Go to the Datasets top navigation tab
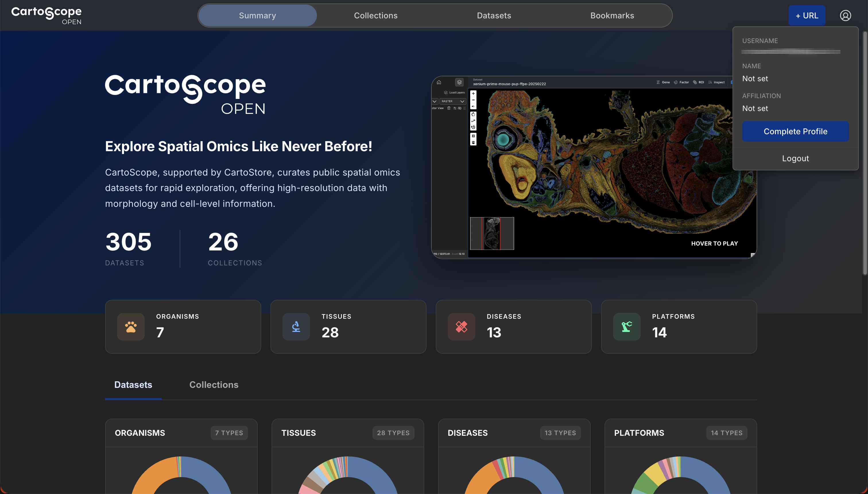The height and width of the screenshot is (494, 868). tap(494, 15)
